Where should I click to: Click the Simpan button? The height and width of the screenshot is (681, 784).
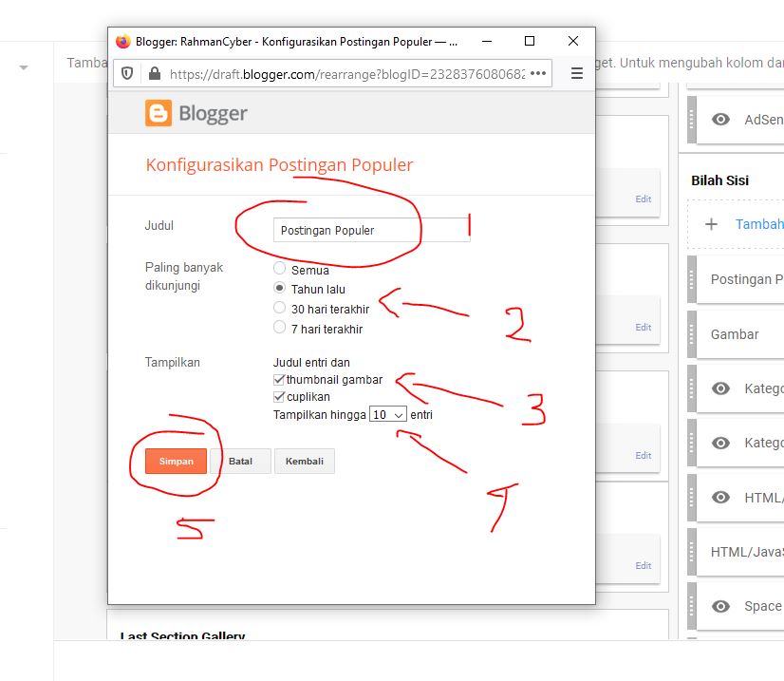[176, 461]
